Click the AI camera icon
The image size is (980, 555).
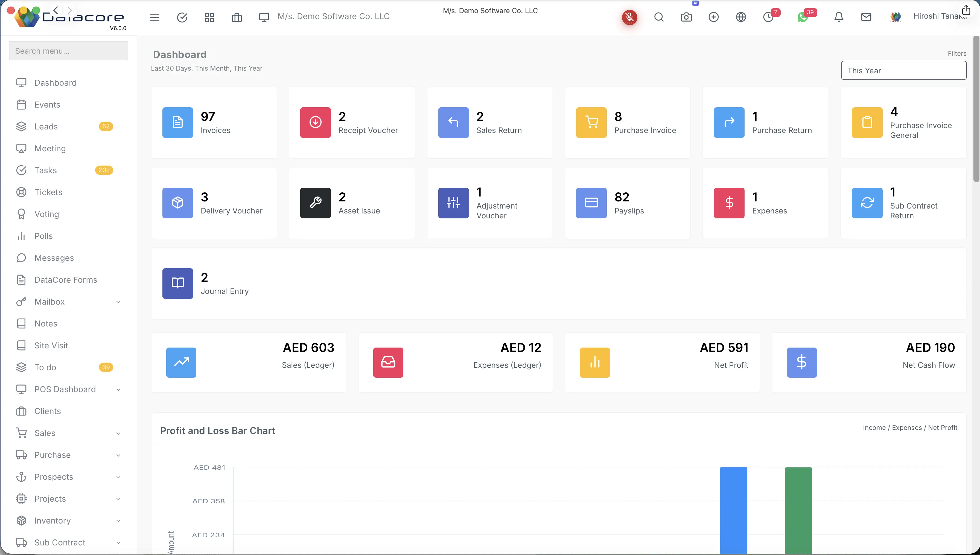coord(686,17)
